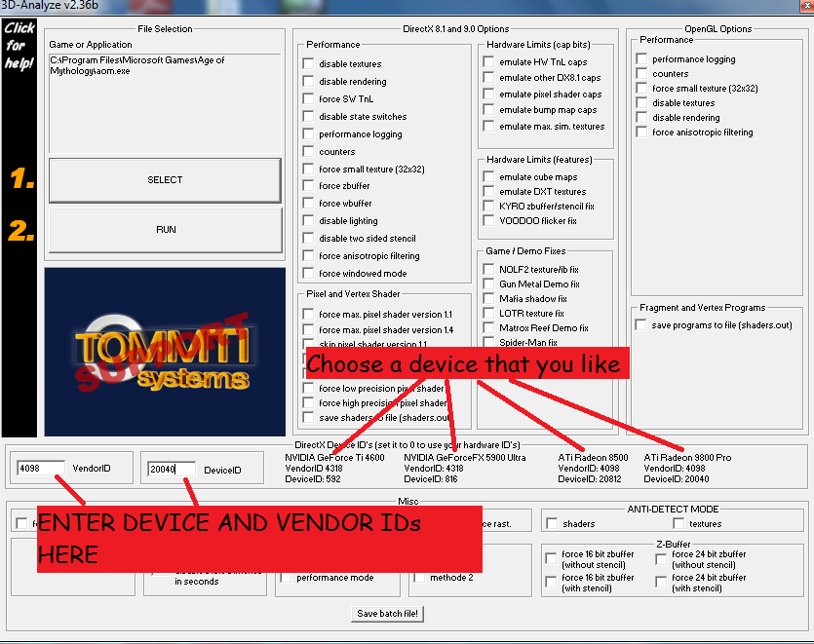
Task: Toggle emulate bump map caps
Action: point(488,109)
